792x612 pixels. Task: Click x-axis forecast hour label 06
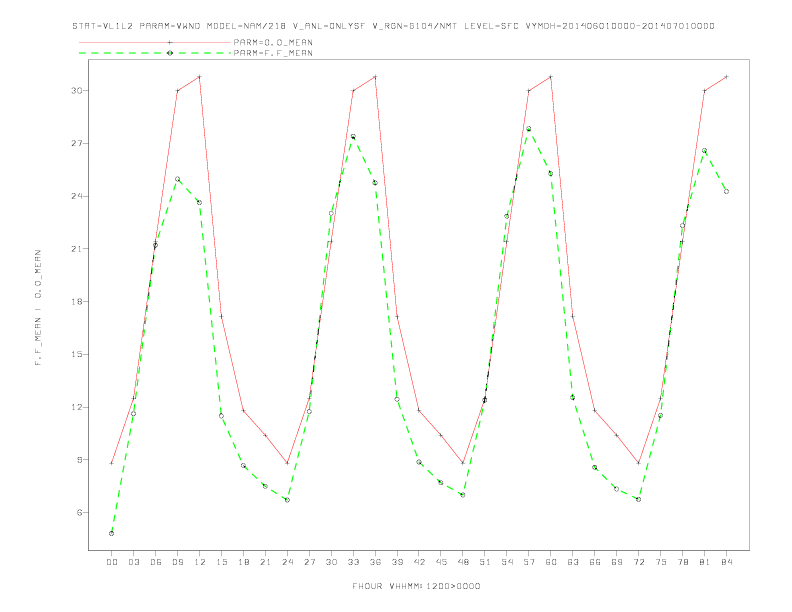point(156,562)
